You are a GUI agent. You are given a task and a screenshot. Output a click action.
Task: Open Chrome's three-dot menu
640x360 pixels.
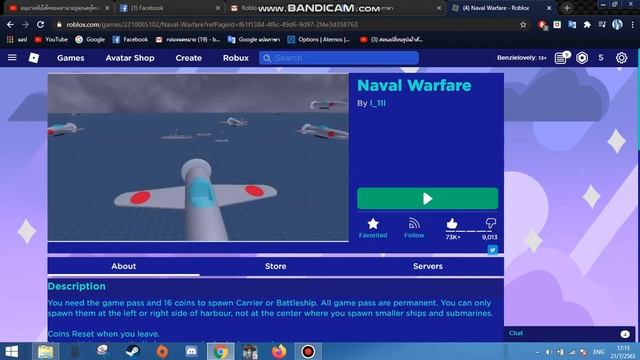click(633, 24)
